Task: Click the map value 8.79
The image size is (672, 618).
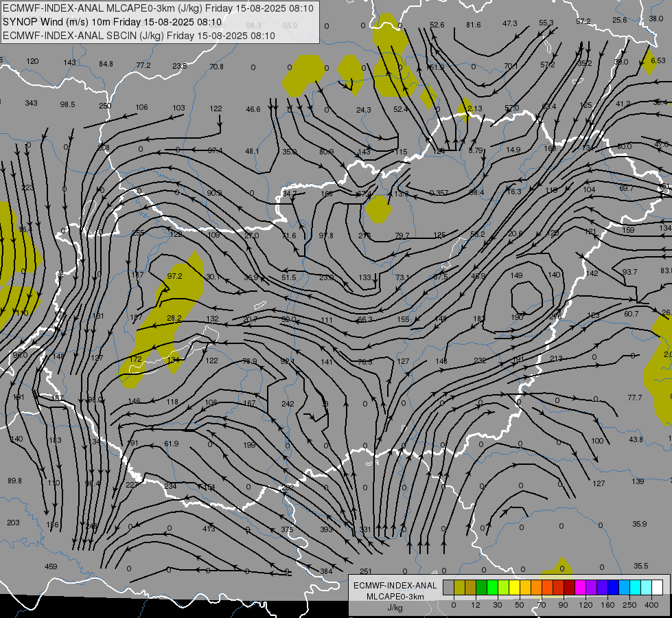Action: point(476,150)
